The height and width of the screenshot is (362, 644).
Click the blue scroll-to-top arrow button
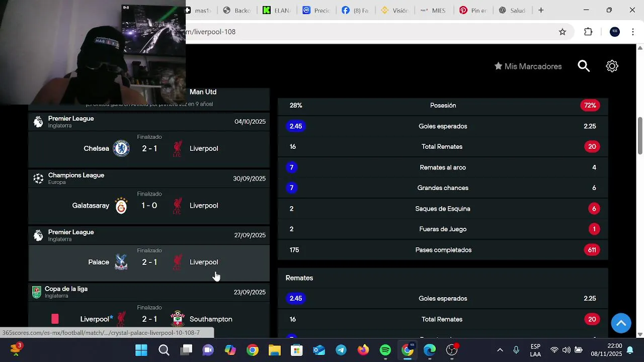621,323
